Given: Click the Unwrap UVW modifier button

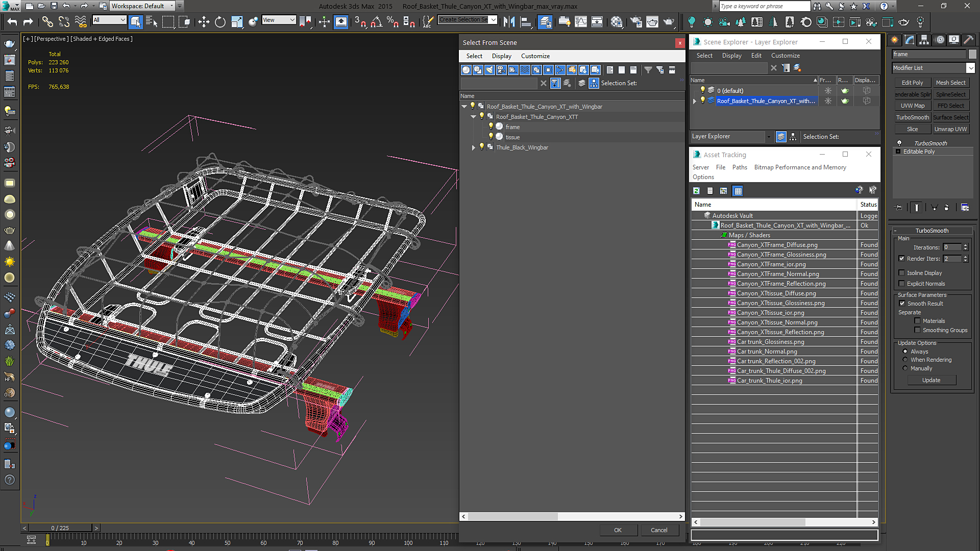Looking at the screenshot, I should (x=950, y=129).
